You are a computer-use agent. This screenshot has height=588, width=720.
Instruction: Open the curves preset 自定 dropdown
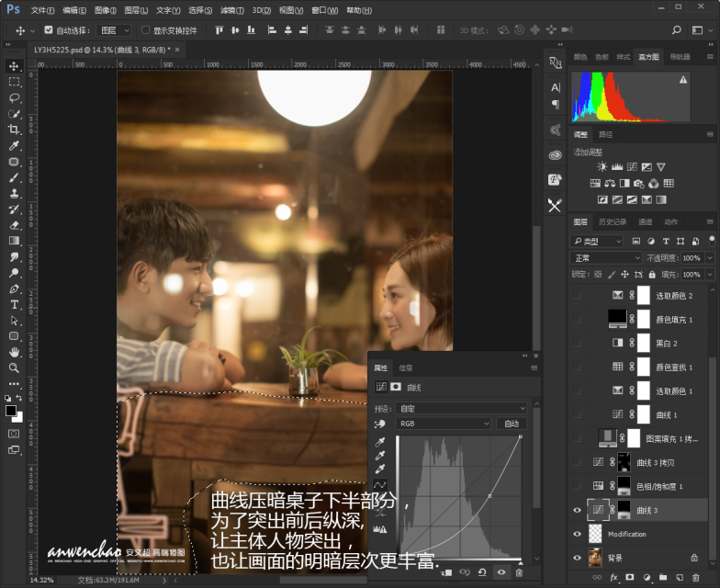point(462,408)
